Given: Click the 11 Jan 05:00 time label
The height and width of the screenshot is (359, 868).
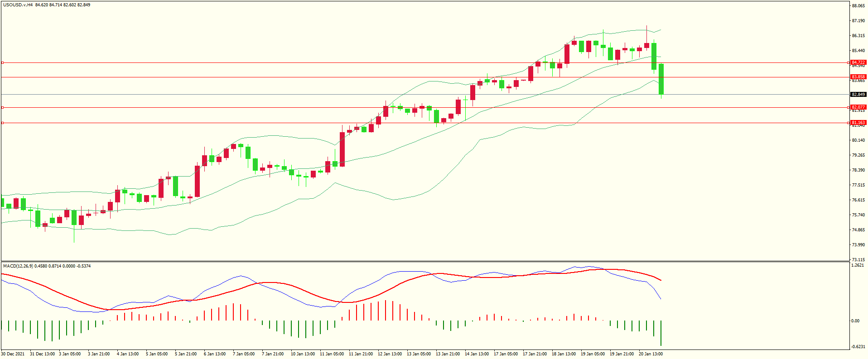Looking at the screenshot, I should tap(332, 354).
